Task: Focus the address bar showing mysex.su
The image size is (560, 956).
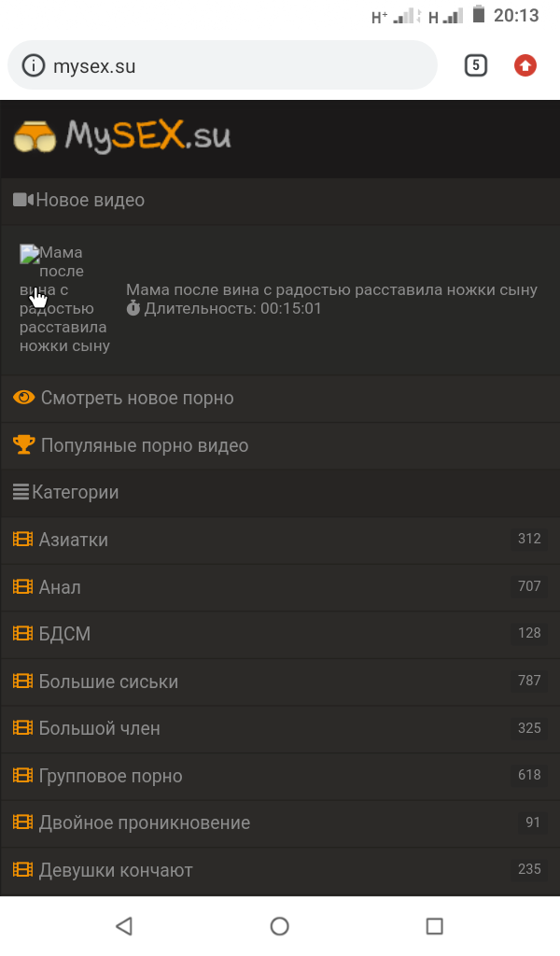Action: 233,65
